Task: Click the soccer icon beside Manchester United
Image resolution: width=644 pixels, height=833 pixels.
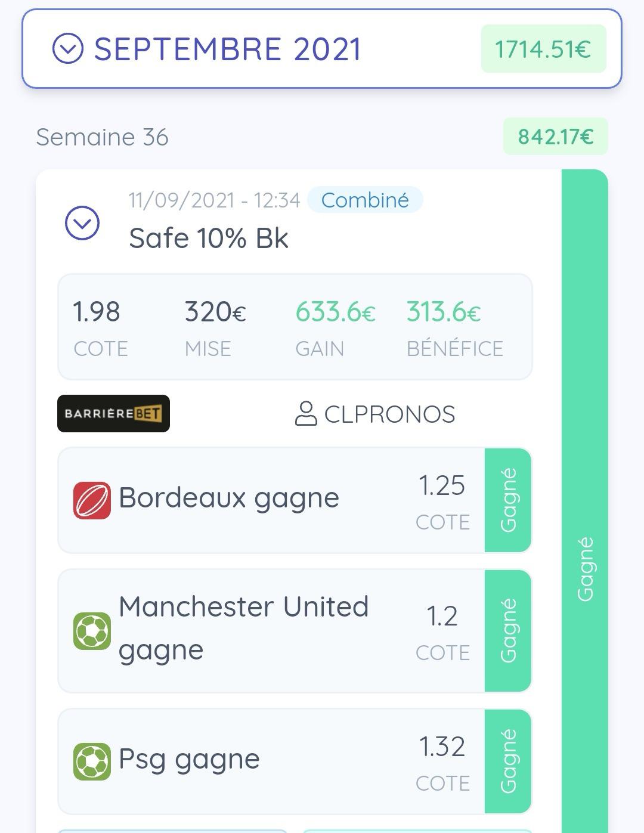Action: [x=92, y=631]
